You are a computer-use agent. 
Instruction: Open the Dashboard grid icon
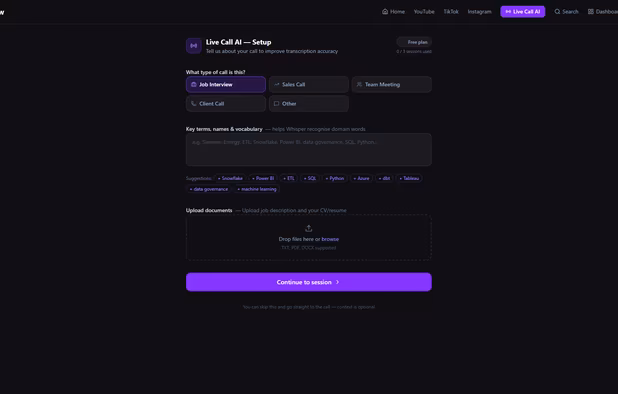point(590,11)
